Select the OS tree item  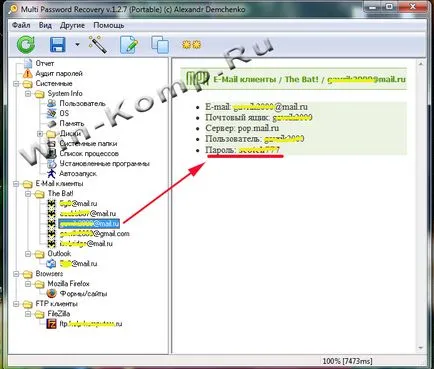pos(64,113)
